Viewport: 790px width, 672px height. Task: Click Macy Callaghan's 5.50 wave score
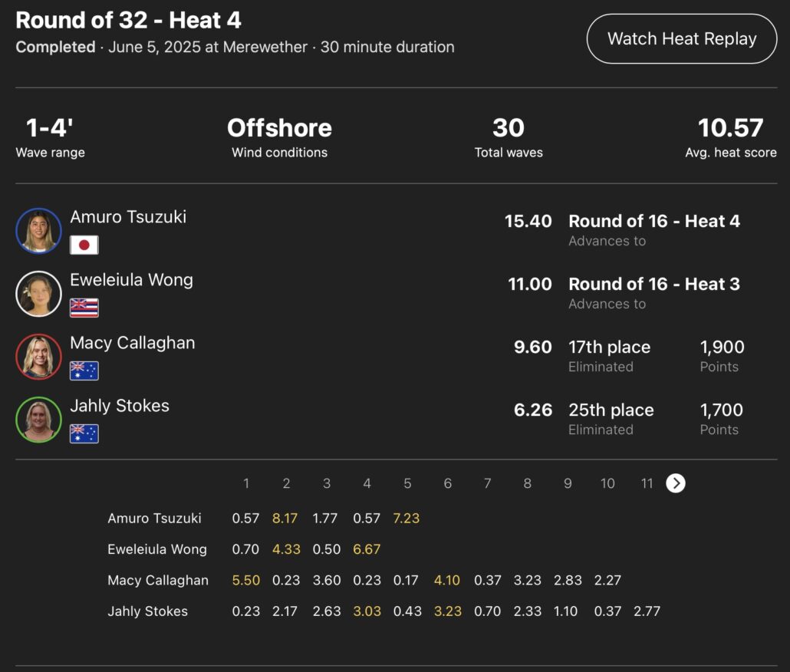tap(246, 581)
